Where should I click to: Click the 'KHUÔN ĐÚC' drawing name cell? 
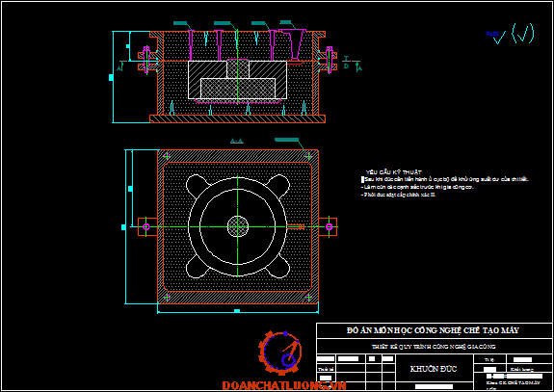click(434, 369)
